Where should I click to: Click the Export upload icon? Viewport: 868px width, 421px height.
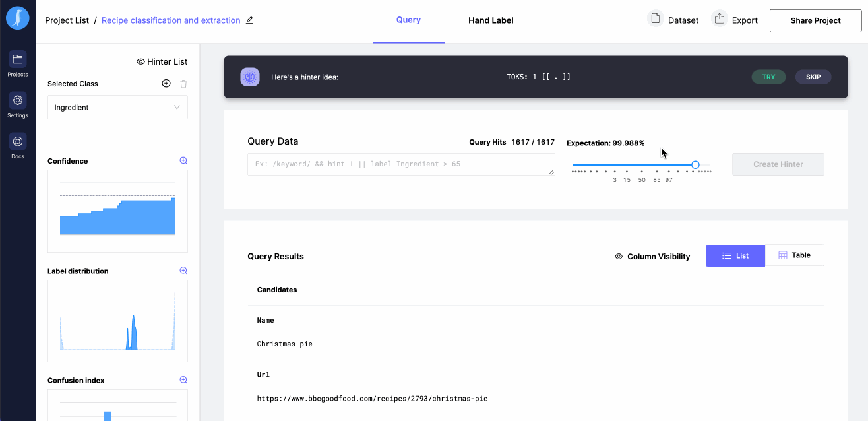point(720,19)
